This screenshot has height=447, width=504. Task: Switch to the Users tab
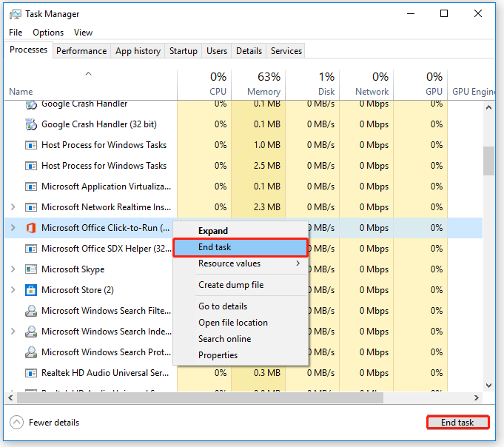(x=217, y=51)
